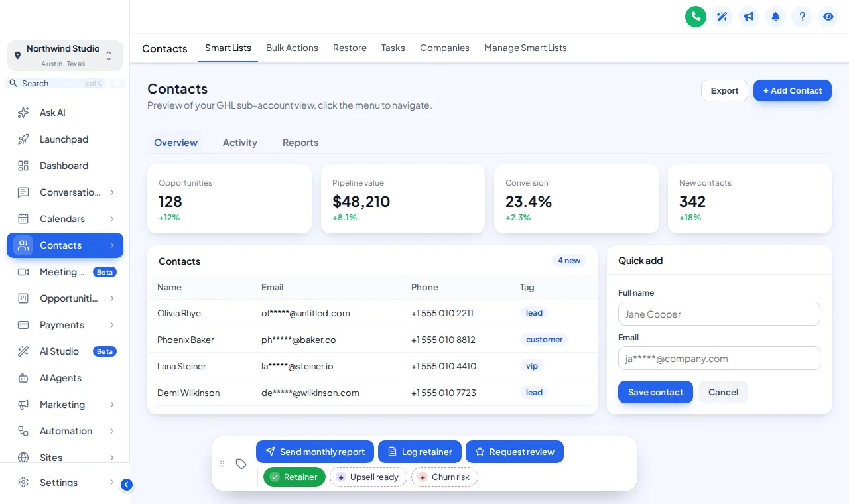Click the floating toolbar drag handle

click(222, 464)
